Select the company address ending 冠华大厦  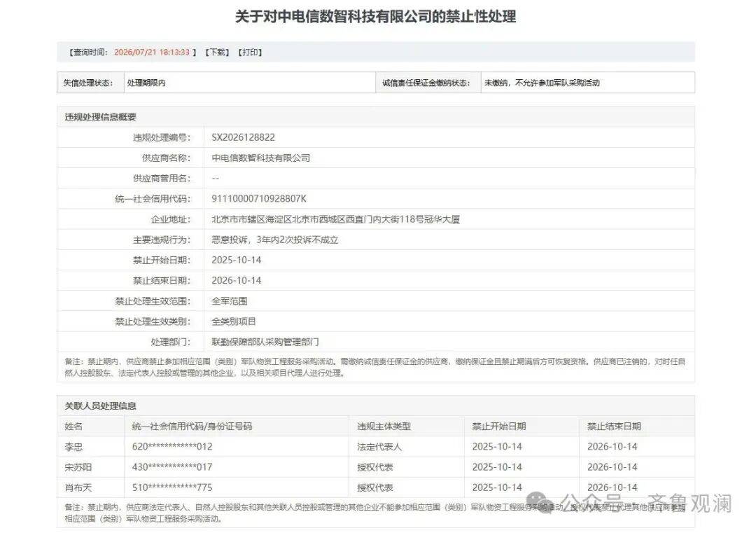tap(335, 219)
